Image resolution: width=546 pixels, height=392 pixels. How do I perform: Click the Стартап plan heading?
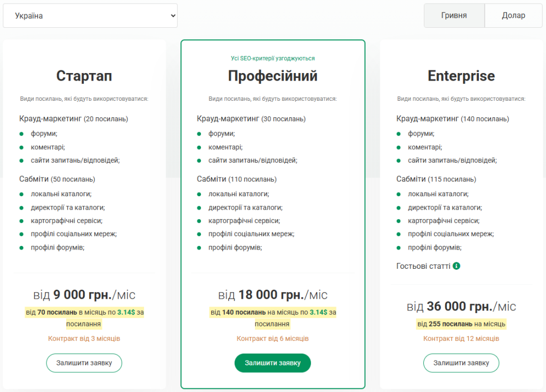coord(84,76)
